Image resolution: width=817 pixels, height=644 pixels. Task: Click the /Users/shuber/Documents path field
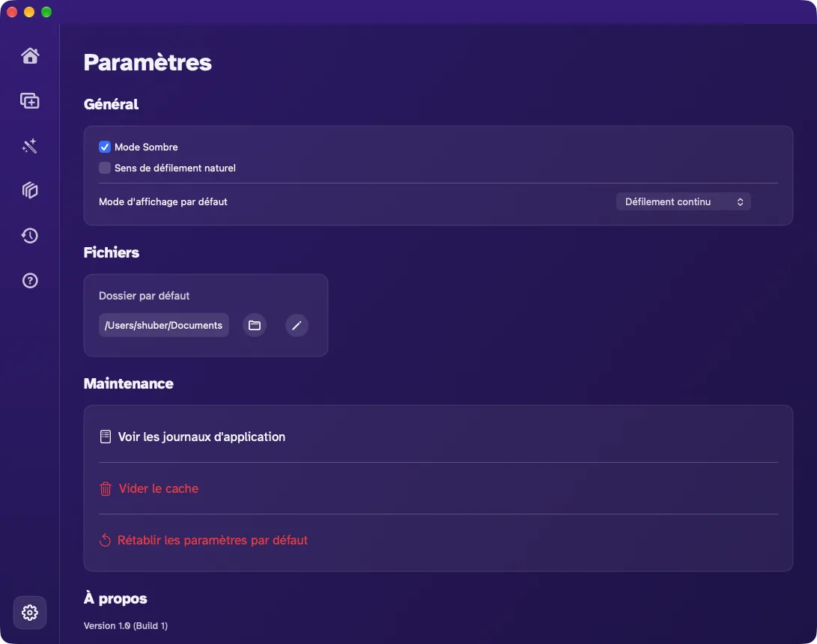pos(163,325)
